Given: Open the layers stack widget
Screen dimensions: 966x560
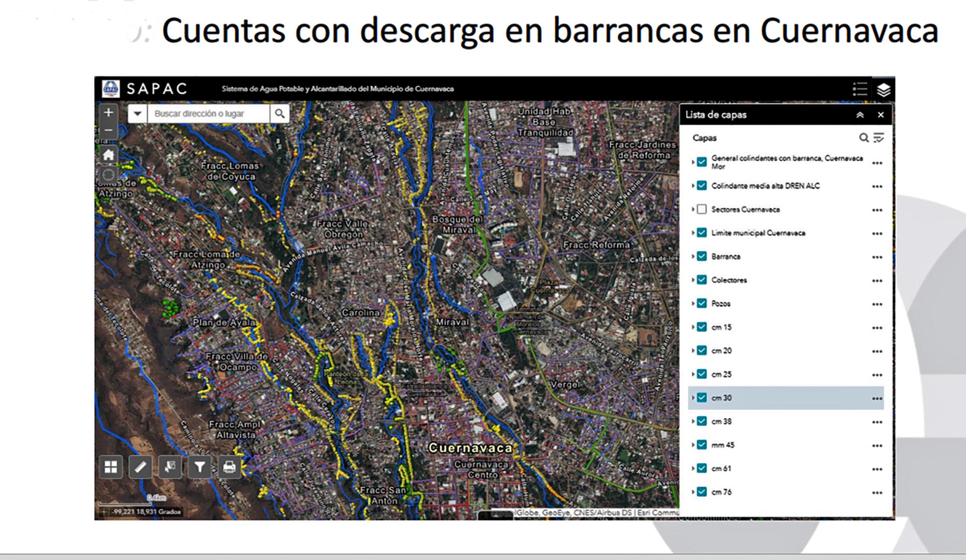Looking at the screenshot, I should tap(883, 90).
